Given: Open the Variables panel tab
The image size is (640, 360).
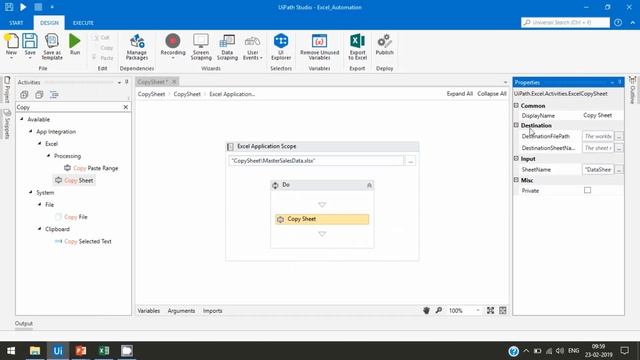Looking at the screenshot, I should point(149,311).
